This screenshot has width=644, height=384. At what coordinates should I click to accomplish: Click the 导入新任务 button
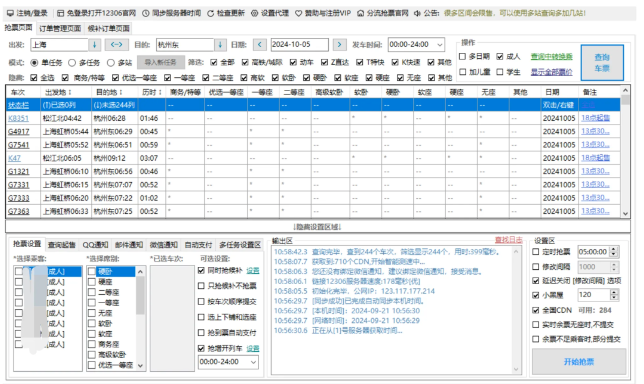click(161, 62)
